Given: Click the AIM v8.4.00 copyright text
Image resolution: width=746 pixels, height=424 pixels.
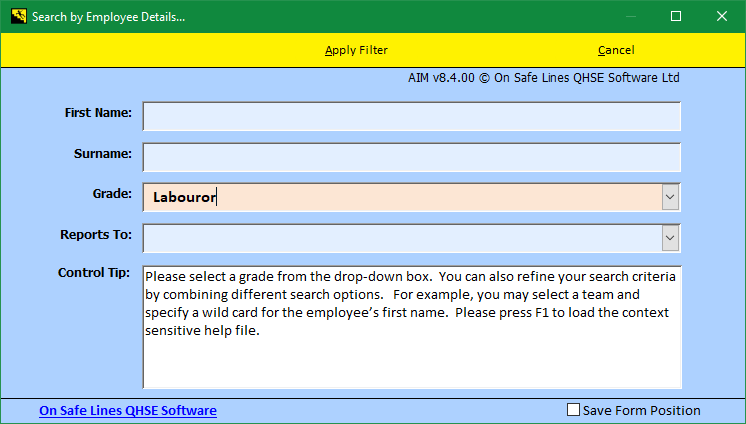Looking at the screenshot, I should (x=543, y=78).
